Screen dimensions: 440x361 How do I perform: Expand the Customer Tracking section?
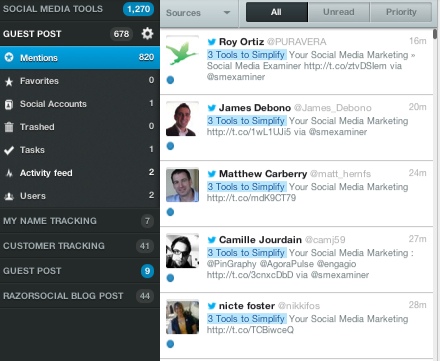[x=80, y=246]
